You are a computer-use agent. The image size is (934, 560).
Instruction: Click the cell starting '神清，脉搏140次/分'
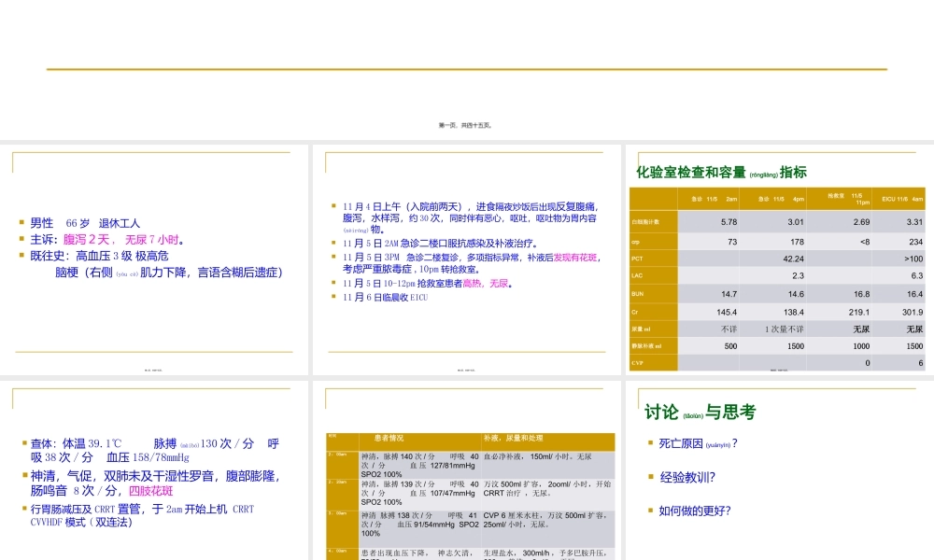click(x=420, y=466)
